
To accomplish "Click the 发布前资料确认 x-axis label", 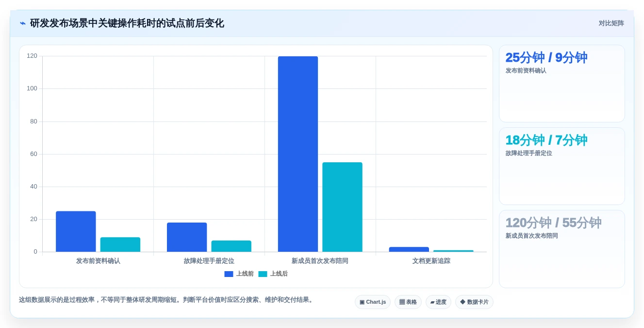I will click(x=98, y=261).
